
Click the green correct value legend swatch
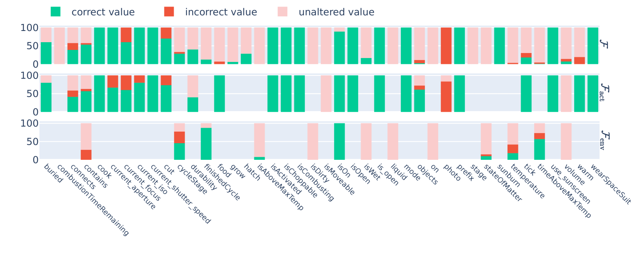[x=55, y=12]
